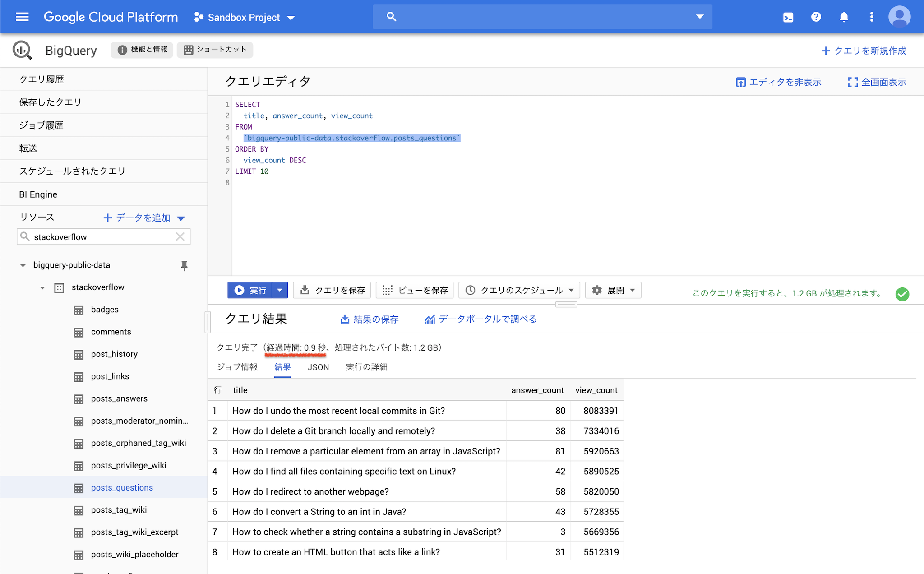Expand the search bar dropdown arrow
924x574 pixels.
(700, 17)
